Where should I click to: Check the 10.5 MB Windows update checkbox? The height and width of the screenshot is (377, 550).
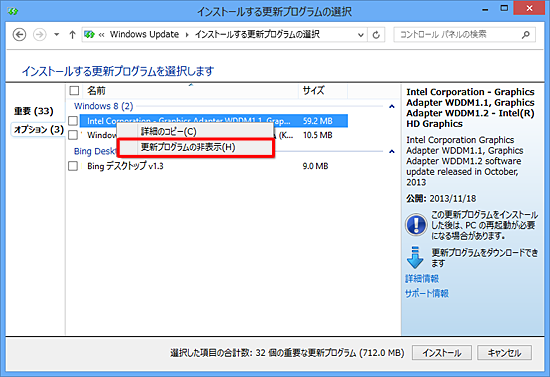pyautogui.click(x=73, y=135)
